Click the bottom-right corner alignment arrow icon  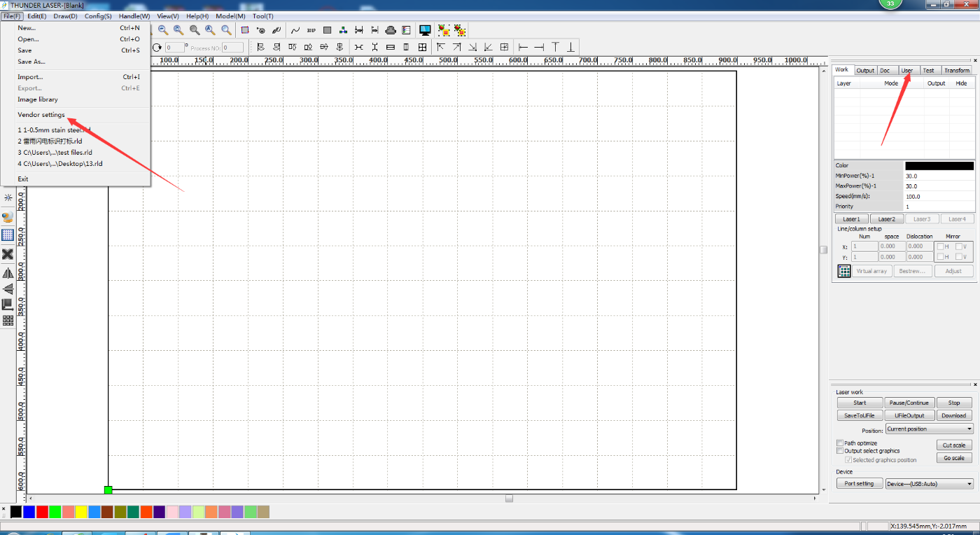pyautogui.click(x=472, y=47)
